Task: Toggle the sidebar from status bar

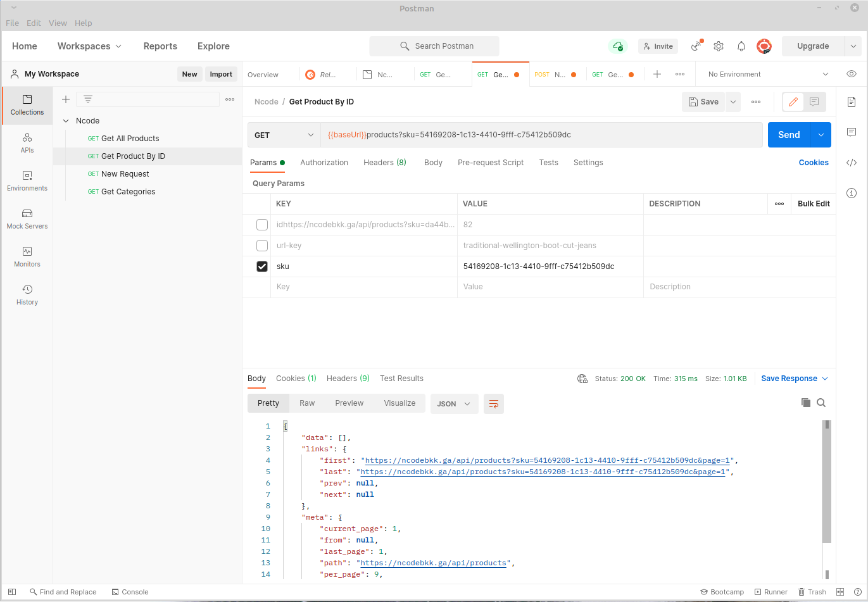Action: pyautogui.click(x=12, y=592)
